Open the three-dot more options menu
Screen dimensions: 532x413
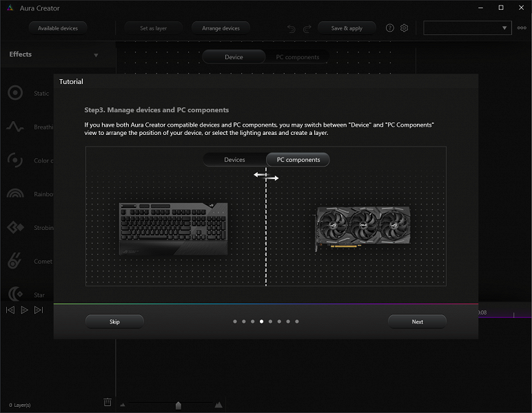pyautogui.click(x=522, y=28)
